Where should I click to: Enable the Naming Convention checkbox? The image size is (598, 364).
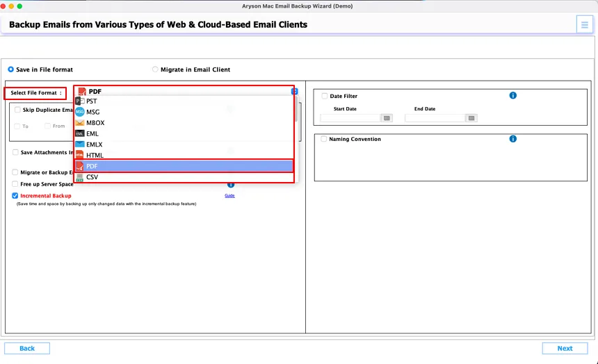[x=324, y=139]
